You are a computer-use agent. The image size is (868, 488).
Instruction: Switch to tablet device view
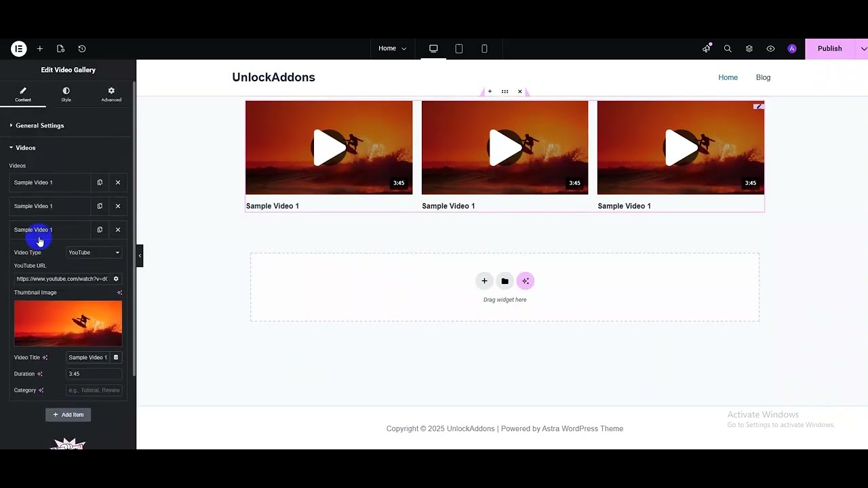[x=459, y=49]
